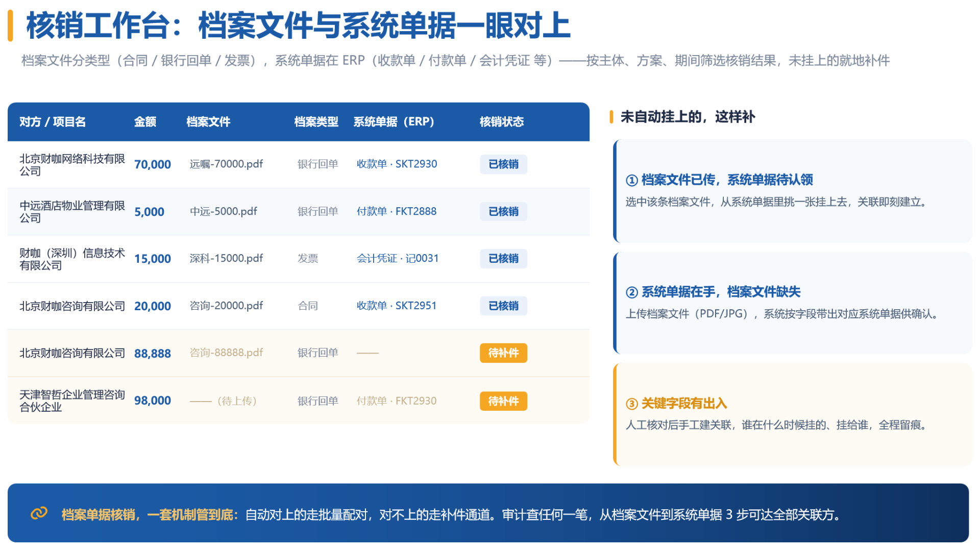The image size is (980, 550).
Task: Click the chain link icon in the bottom banner
Action: point(39,513)
